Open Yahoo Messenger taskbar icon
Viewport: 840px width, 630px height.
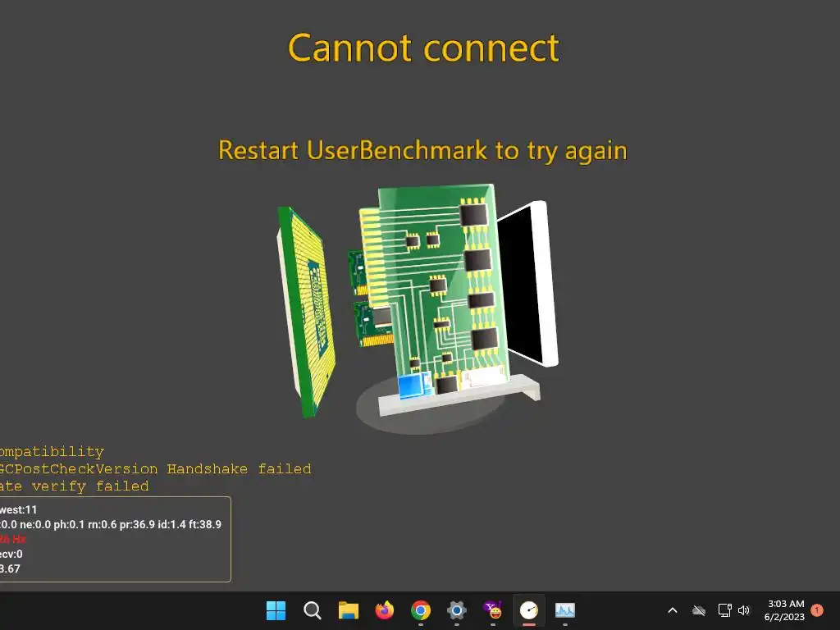[x=493, y=610]
